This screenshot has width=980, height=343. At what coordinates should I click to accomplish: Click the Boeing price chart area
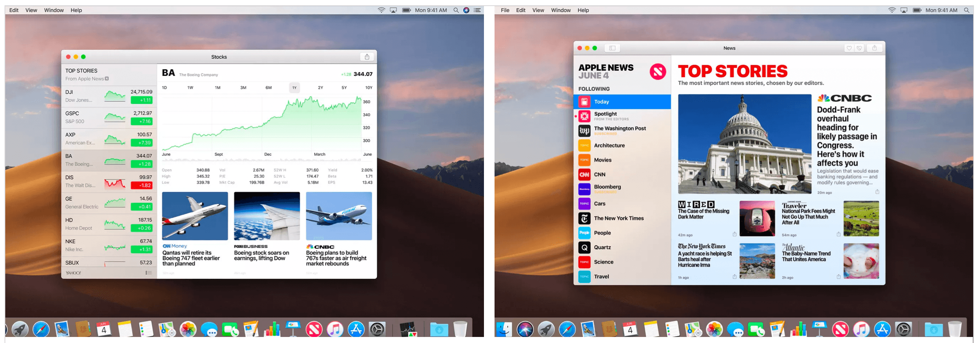(261, 124)
